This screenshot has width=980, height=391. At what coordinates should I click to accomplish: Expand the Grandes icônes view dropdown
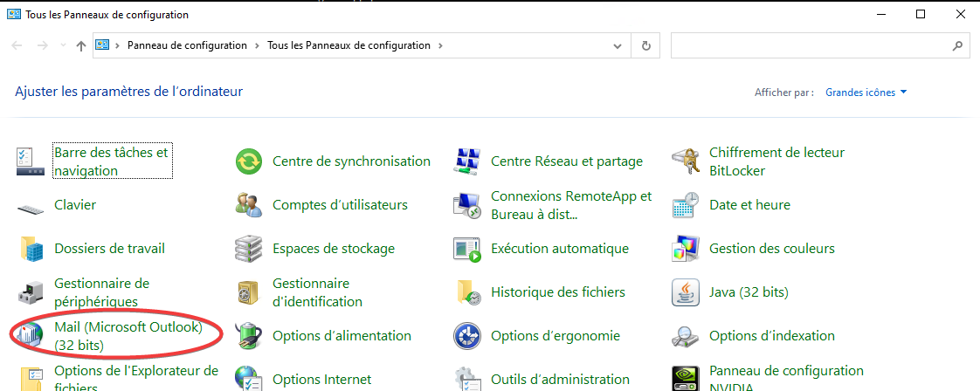coord(903,93)
